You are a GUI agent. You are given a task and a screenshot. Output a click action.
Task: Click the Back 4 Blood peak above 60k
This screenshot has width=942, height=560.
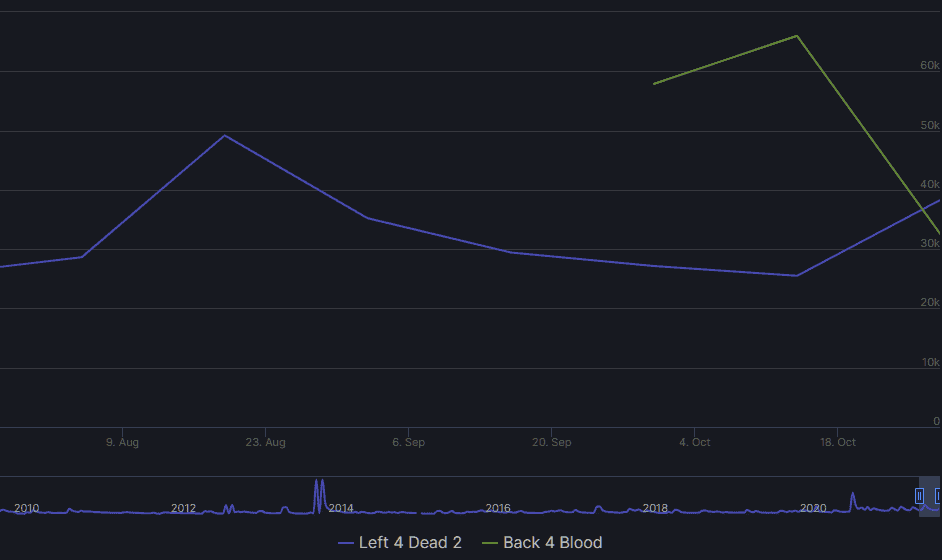(x=797, y=36)
